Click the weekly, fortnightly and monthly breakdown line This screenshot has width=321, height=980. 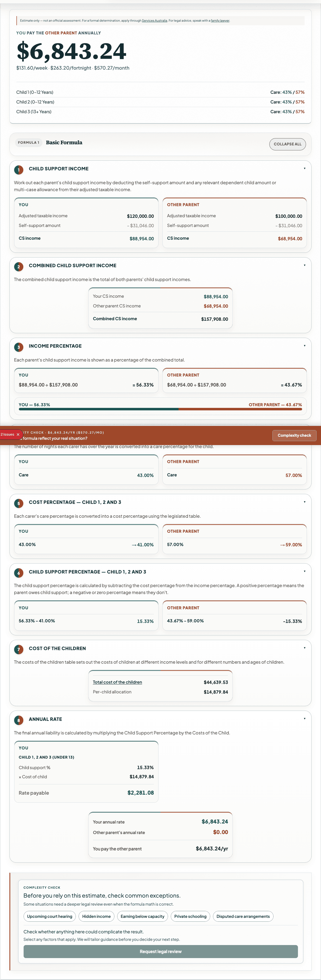pyautogui.click(x=73, y=68)
